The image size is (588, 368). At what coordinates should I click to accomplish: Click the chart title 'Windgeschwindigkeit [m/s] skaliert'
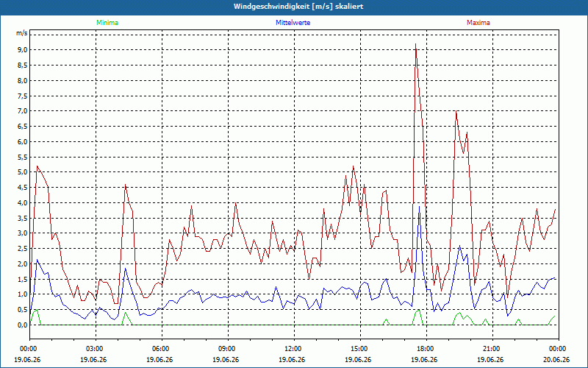coord(298,7)
